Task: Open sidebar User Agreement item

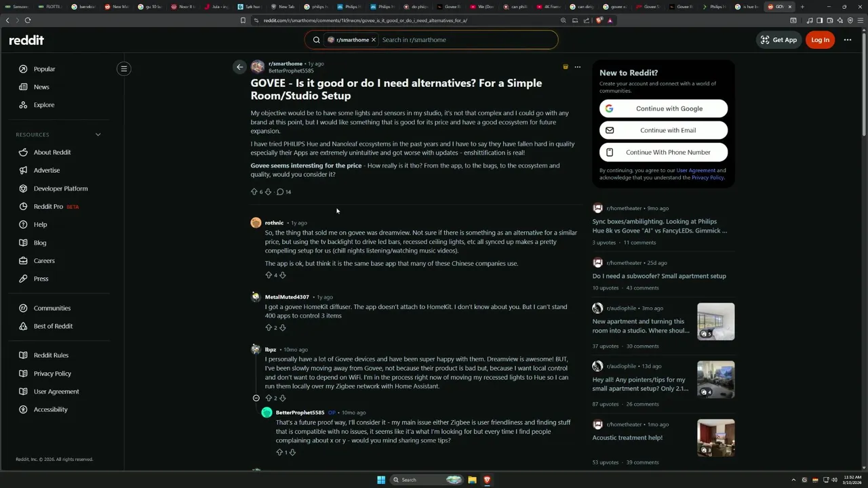Action: (x=56, y=392)
